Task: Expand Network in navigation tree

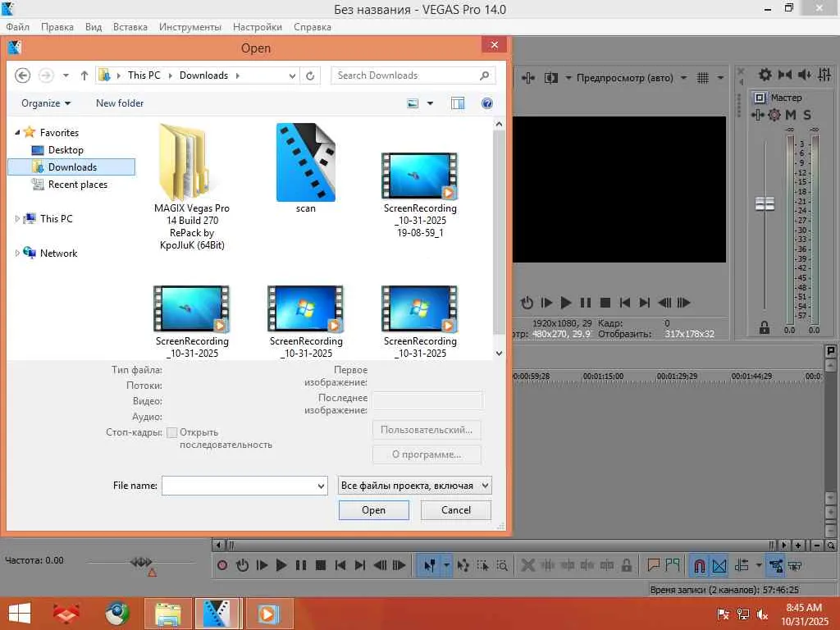Action: click(17, 253)
